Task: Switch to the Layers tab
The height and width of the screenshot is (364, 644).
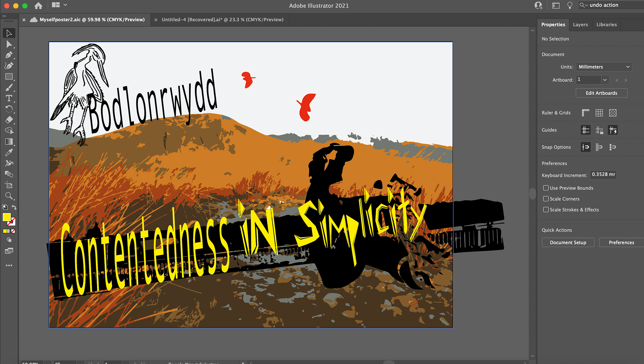Action: pos(580,24)
